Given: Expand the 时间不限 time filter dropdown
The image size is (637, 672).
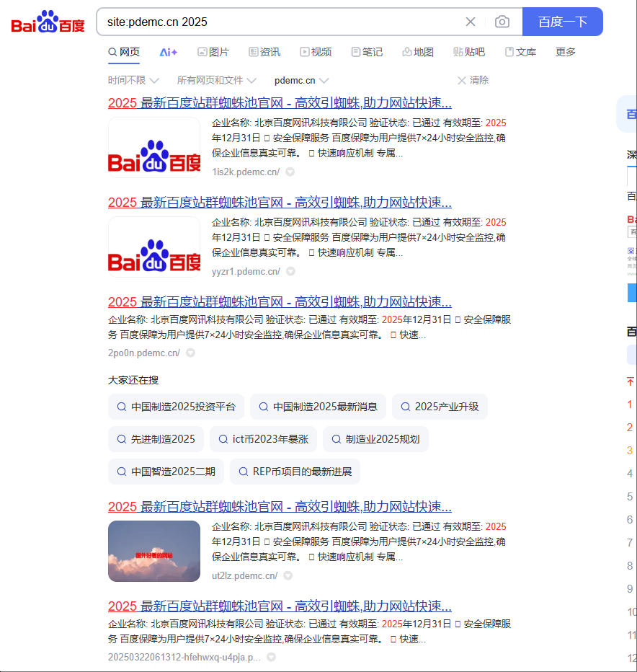Looking at the screenshot, I should click(133, 81).
